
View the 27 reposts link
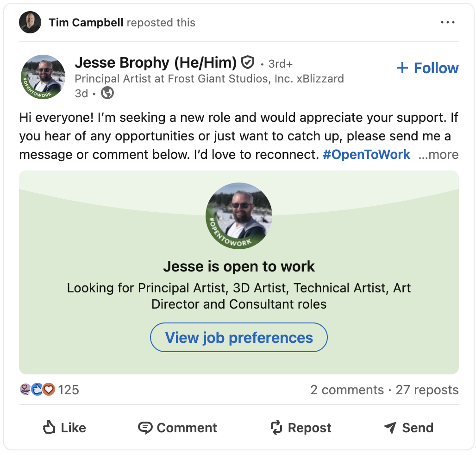427,390
